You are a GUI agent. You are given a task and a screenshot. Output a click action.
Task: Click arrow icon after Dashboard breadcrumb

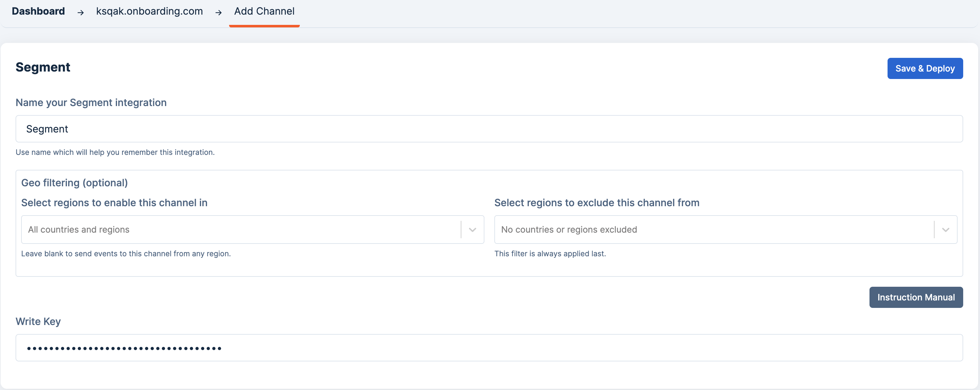pyautogui.click(x=80, y=12)
